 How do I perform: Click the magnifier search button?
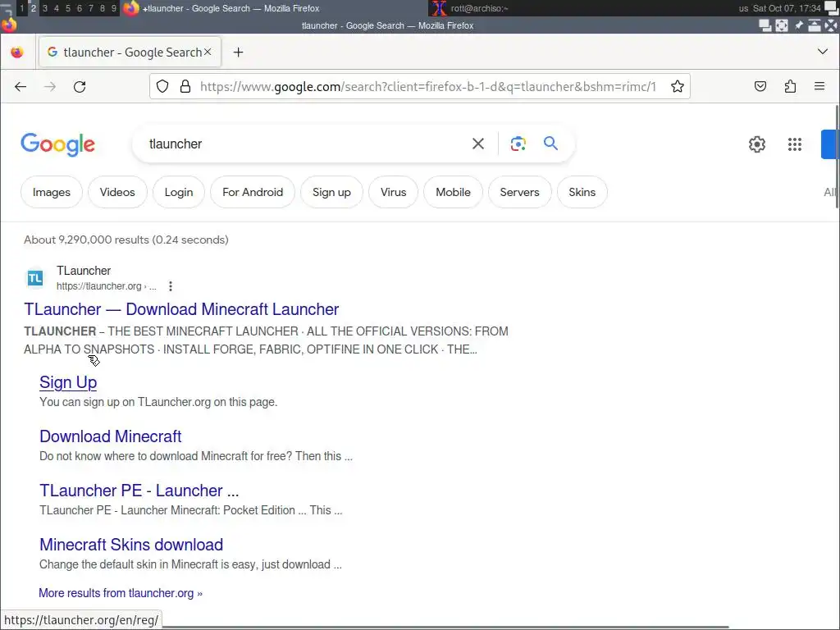(550, 143)
